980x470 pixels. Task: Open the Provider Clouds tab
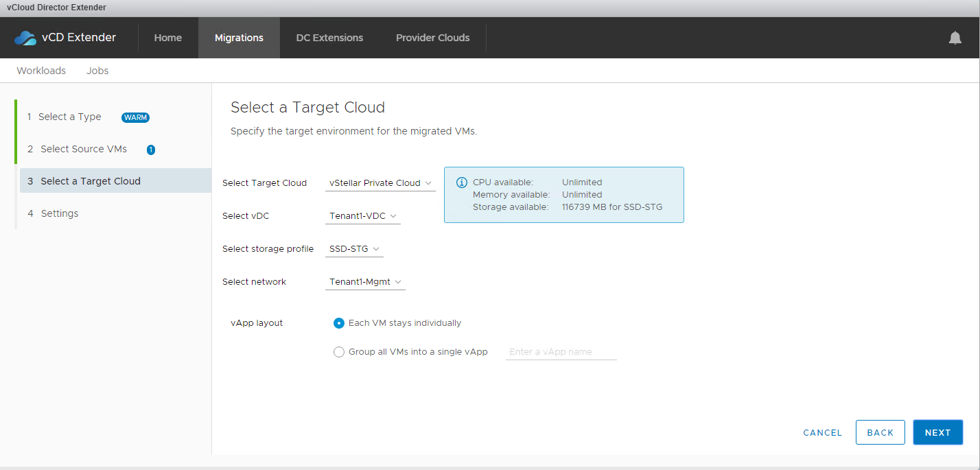click(432, 38)
